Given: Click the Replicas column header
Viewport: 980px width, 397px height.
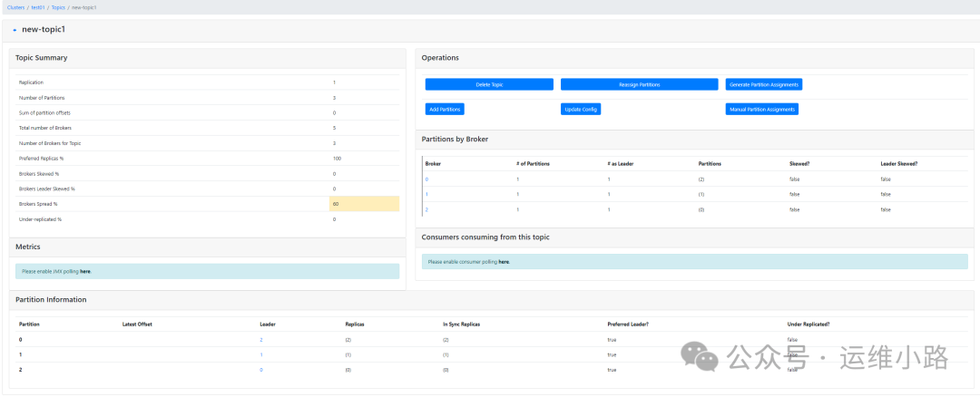Looking at the screenshot, I should [x=355, y=324].
